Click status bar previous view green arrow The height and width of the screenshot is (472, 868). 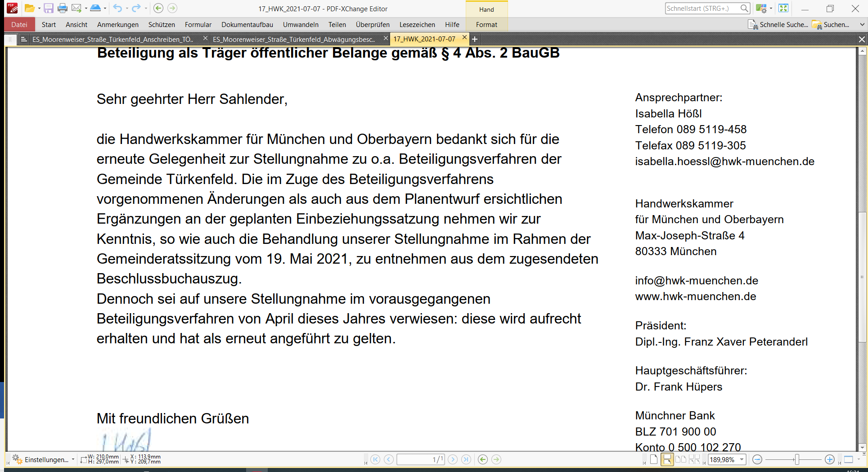(483, 459)
